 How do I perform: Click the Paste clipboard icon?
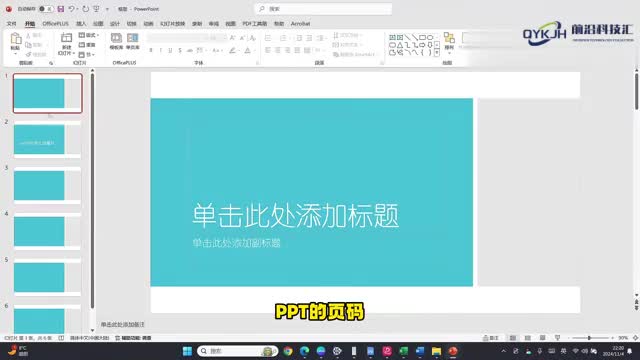16,39
